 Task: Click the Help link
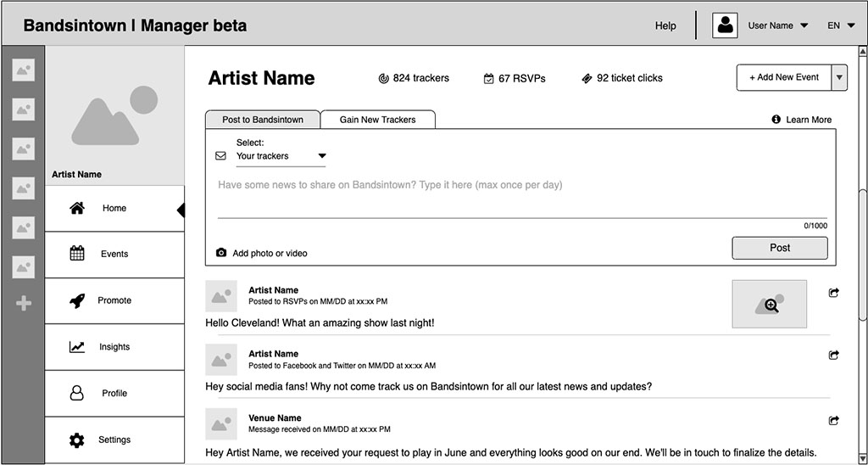[665, 25]
